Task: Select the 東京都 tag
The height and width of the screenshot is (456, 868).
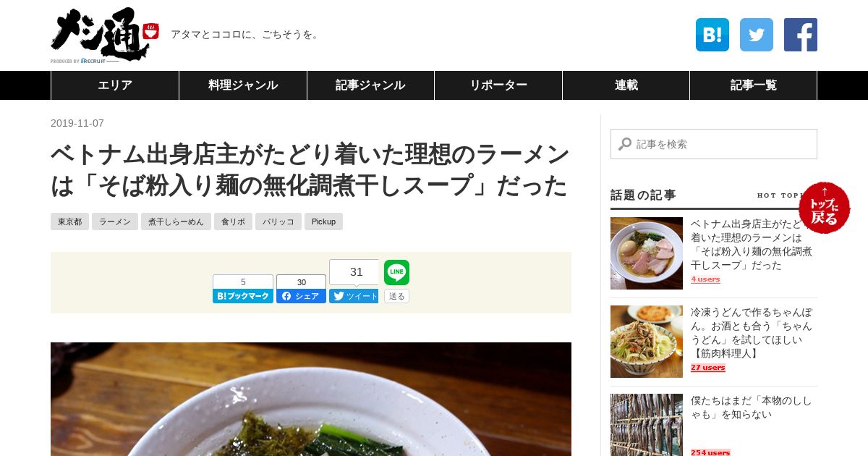Action: [69, 221]
